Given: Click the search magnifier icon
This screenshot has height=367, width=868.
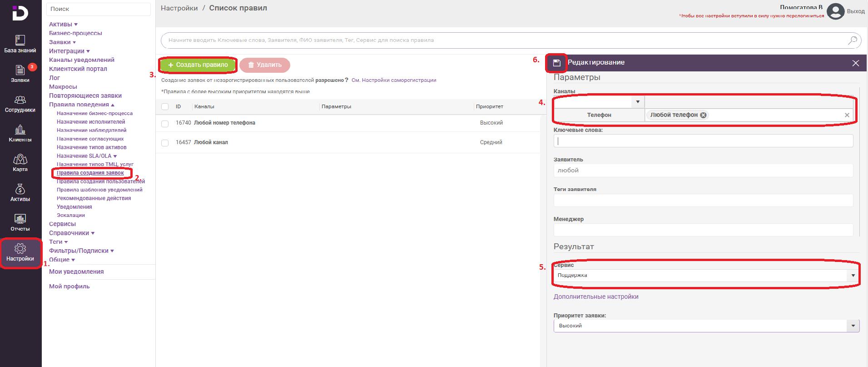Looking at the screenshot, I should coord(852,40).
